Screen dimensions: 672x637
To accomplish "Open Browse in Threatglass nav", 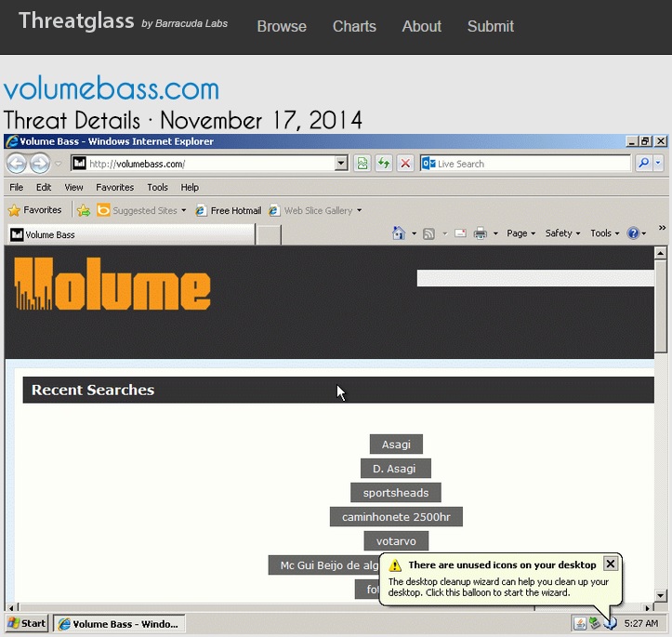I will pos(282,26).
